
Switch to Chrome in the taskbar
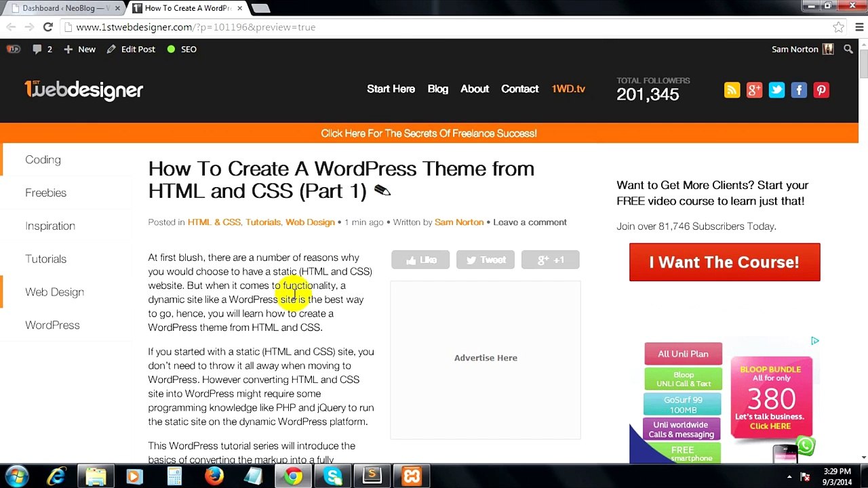coord(293,476)
